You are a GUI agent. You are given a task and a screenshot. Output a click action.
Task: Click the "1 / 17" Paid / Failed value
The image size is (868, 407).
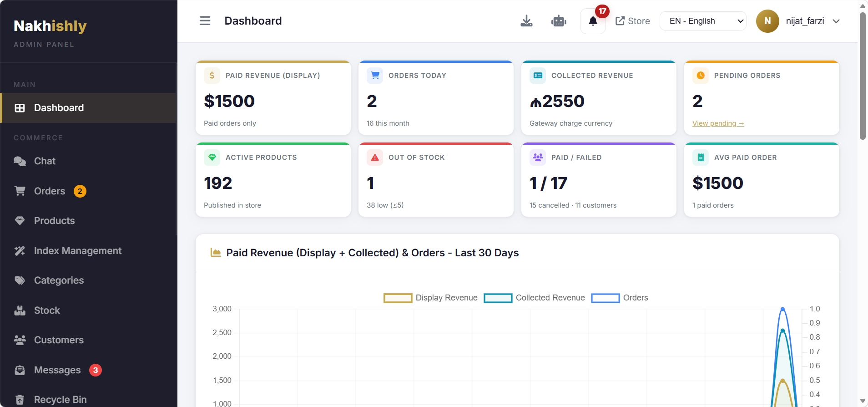coord(549,183)
